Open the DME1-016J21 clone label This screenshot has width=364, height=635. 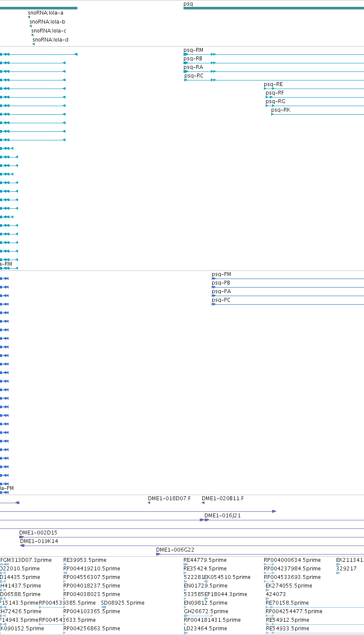[222, 516]
